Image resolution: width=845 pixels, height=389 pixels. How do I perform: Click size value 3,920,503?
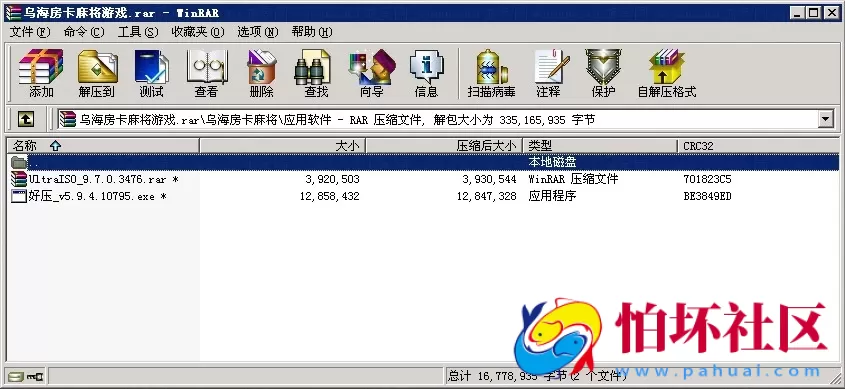click(x=332, y=179)
